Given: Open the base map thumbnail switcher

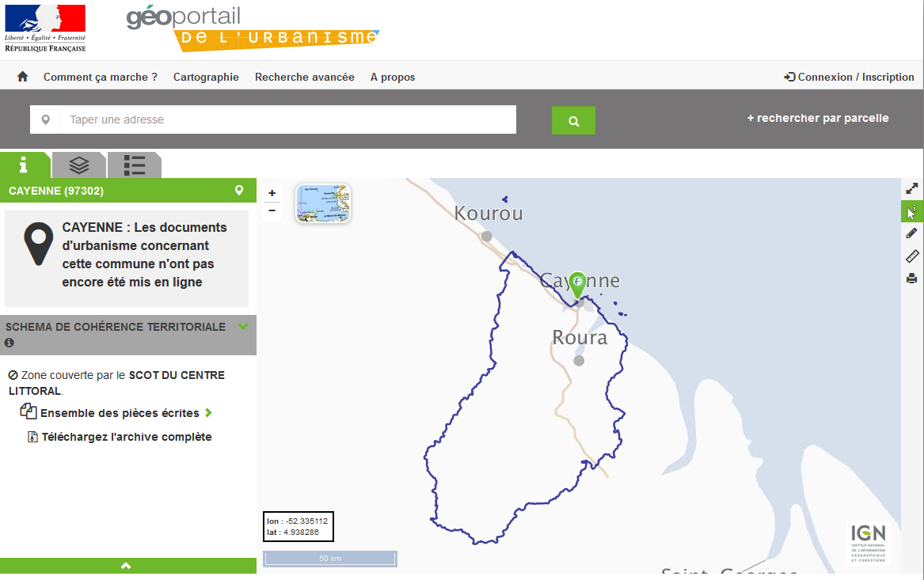Looking at the screenshot, I should tap(323, 203).
